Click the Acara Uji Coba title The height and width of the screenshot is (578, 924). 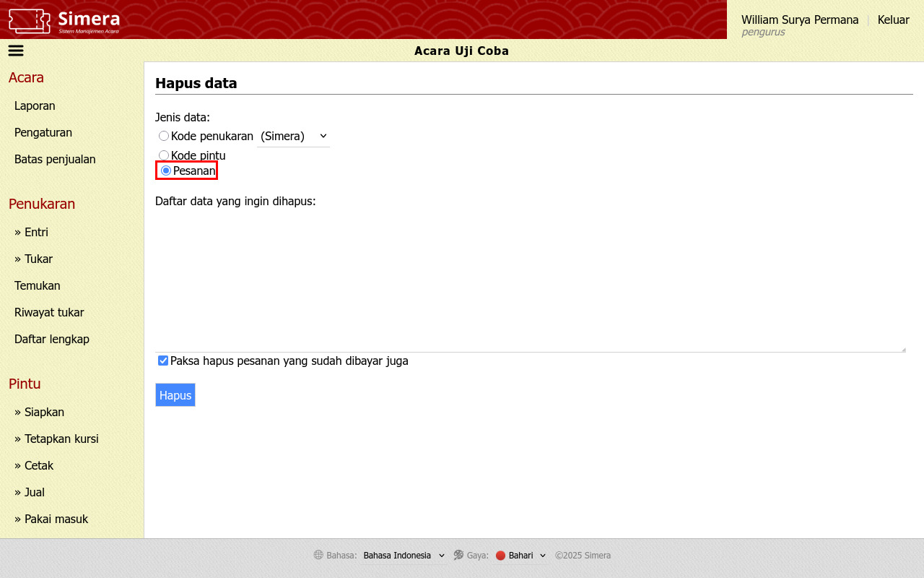pos(462,51)
